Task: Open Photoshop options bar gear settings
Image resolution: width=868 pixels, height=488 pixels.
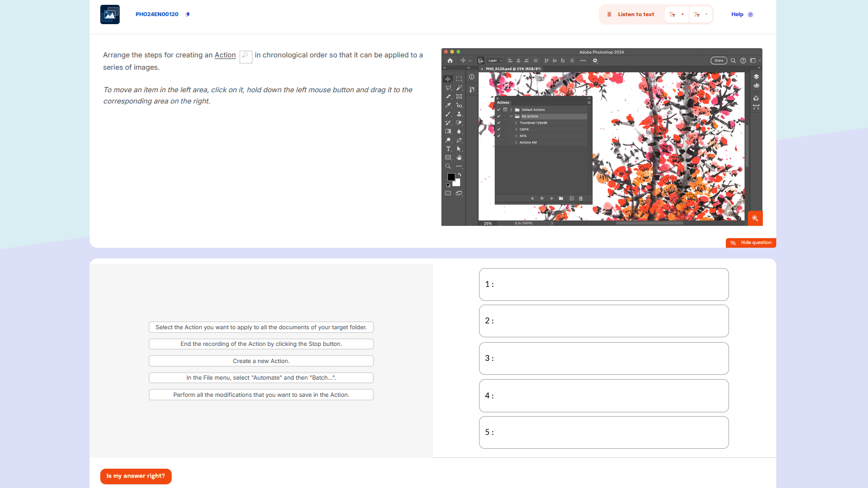Action: click(595, 61)
